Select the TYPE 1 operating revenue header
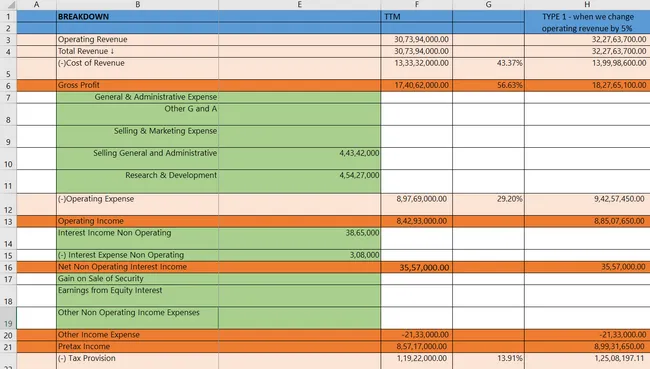This screenshot has height=369, width=650. (587, 22)
